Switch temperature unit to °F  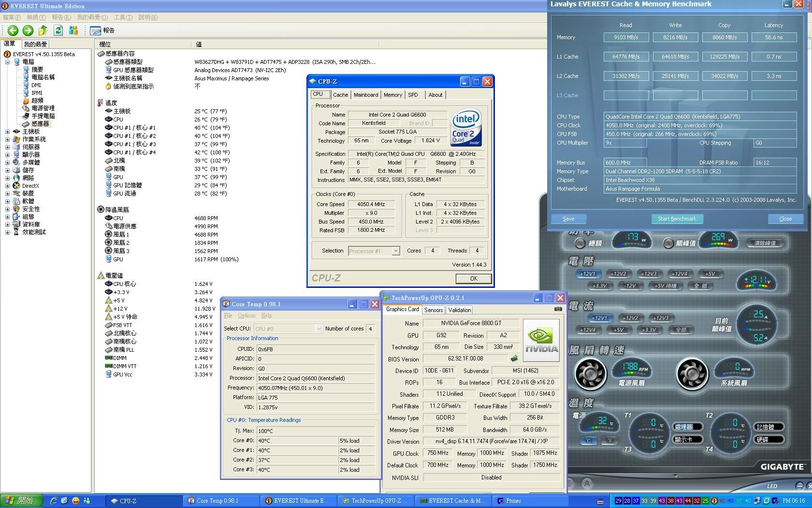[x=610, y=440]
